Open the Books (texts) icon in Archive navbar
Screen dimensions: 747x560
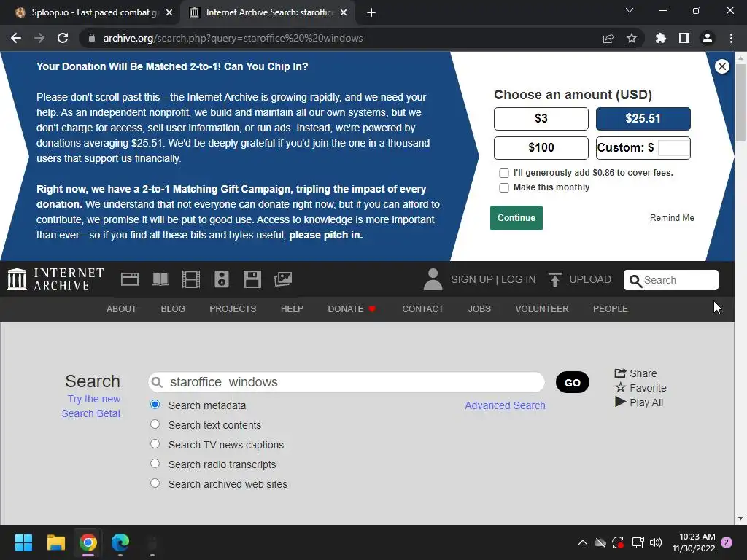[x=160, y=279]
